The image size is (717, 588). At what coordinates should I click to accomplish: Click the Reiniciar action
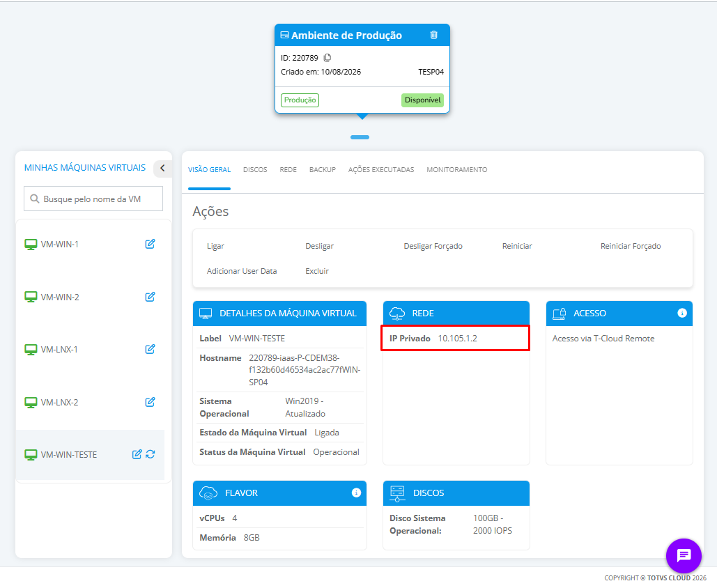(x=517, y=246)
